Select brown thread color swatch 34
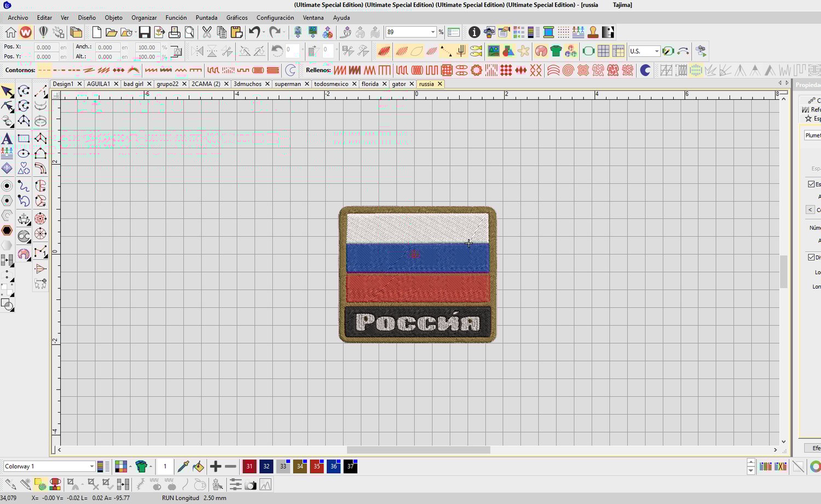Image resolution: width=821 pixels, height=504 pixels. [300, 466]
